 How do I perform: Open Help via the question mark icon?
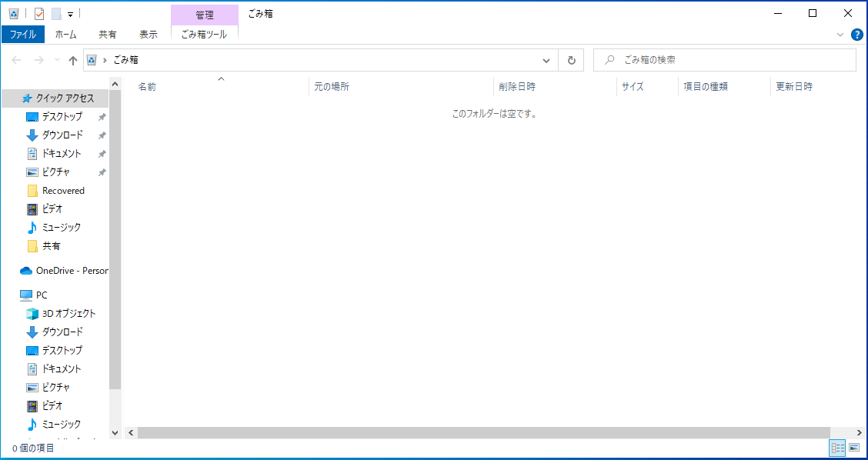pos(856,35)
